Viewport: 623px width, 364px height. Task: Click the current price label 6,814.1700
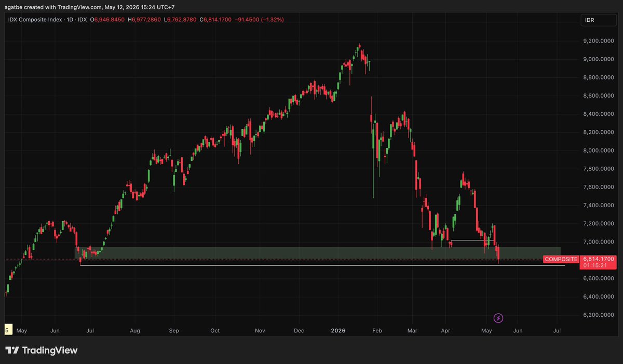tap(599, 259)
